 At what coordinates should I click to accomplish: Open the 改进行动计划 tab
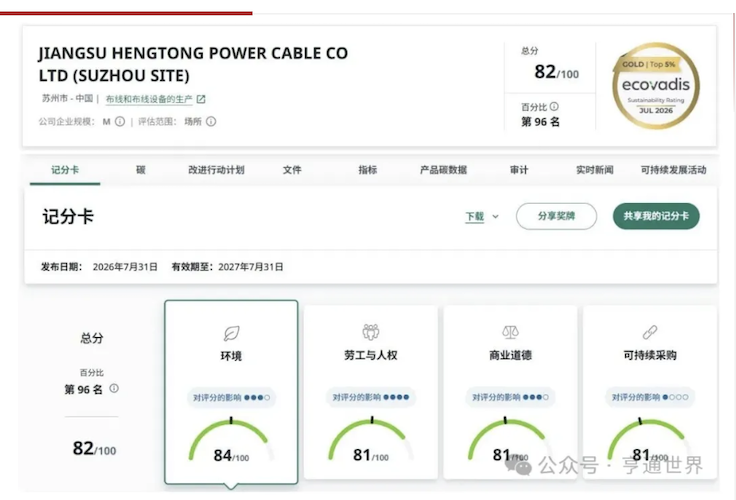coord(216,170)
